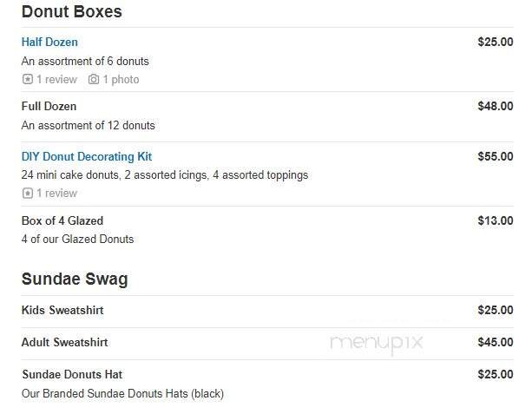Click the Adult Sweatshirt item
532x414 pixels.
(x=64, y=343)
